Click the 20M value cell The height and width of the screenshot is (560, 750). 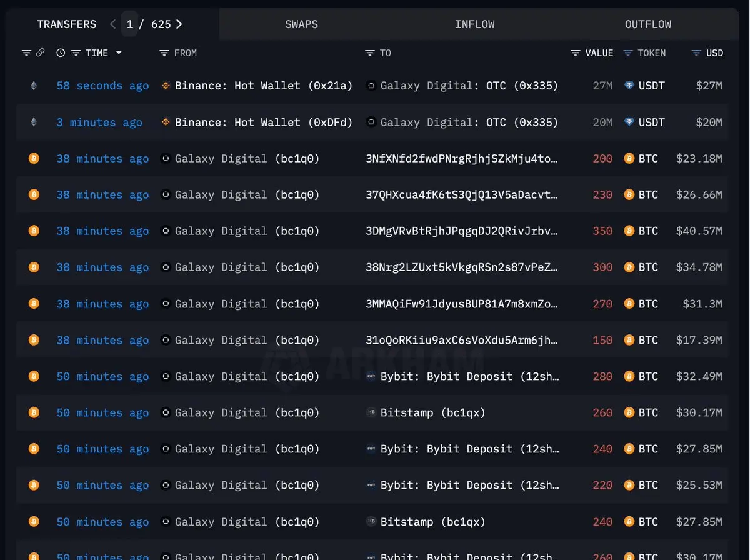[x=602, y=122]
